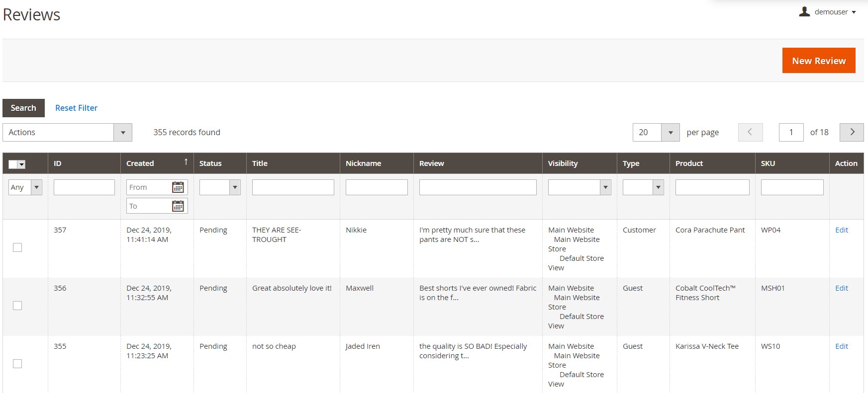
Task: Open the select-all checkbox dropdown arrow in header
Action: click(x=22, y=164)
